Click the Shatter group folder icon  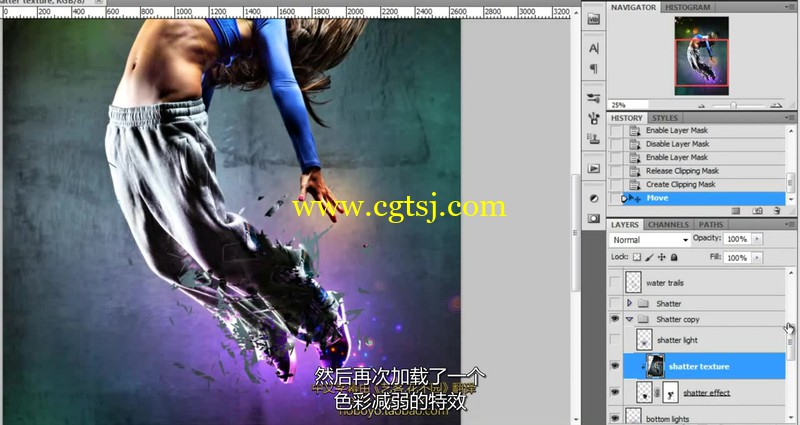point(643,304)
